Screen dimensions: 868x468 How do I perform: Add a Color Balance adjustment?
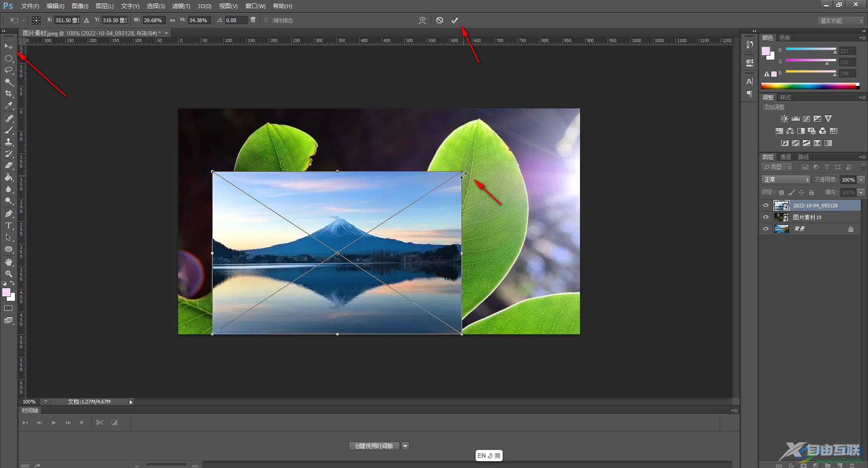790,131
